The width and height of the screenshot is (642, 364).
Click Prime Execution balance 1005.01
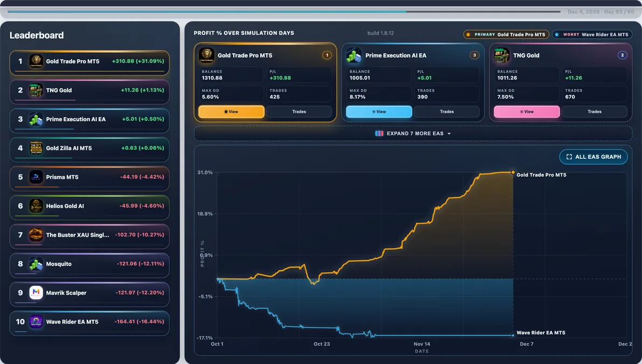(x=360, y=78)
